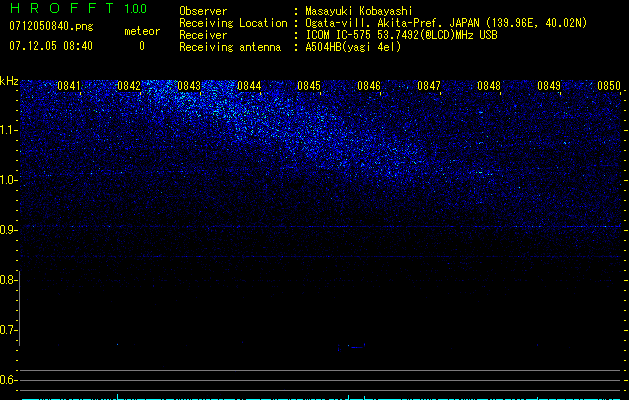Image resolution: width=629 pixels, height=400 pixels.
Task: Select the Ogata-vill. Akita-Pref. JAPAN location text
Action: tap(446, 23)
